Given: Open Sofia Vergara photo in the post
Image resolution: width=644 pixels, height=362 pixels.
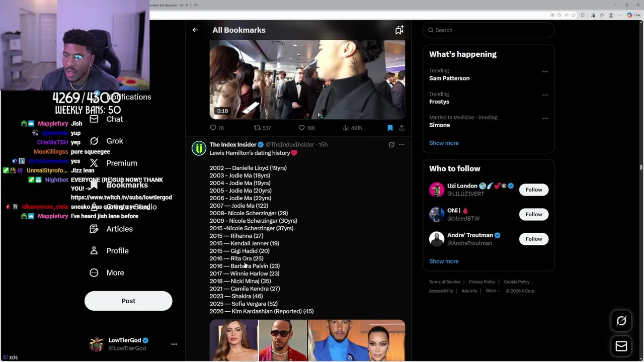Looking at the screenshot, I should click(x=234, y=340).
